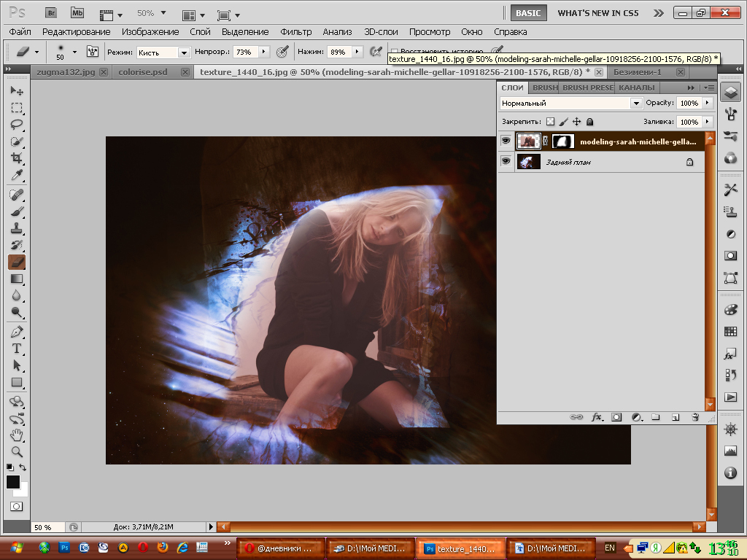
Task: Select the History Brush tool
Action: pos(17,245)
